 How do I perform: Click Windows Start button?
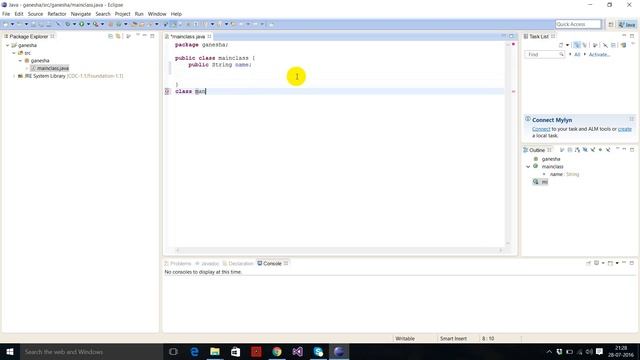[x=10, y=351]
